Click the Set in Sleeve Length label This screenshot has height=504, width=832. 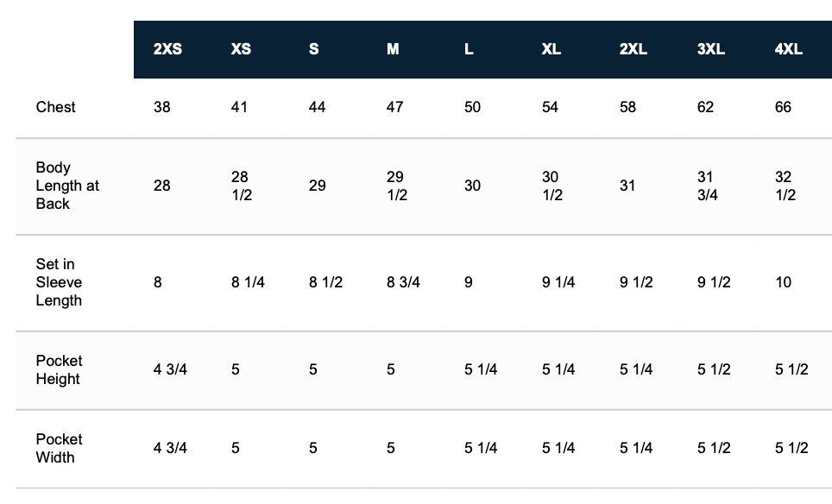[x=59, y=282]
